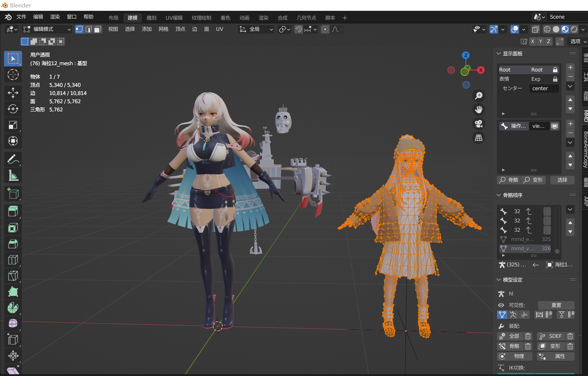Toggle mesh visibility in 可见性 row
Image resolution: width=588 pixels, height=376 pixels.
pyautogui.click(x=502, y=315)
